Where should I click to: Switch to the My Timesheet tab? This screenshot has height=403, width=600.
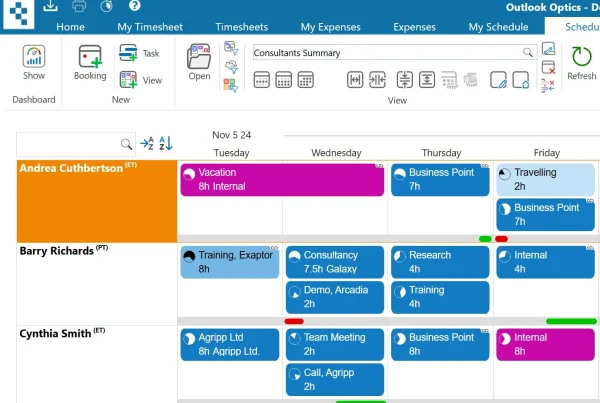point(150,27)
